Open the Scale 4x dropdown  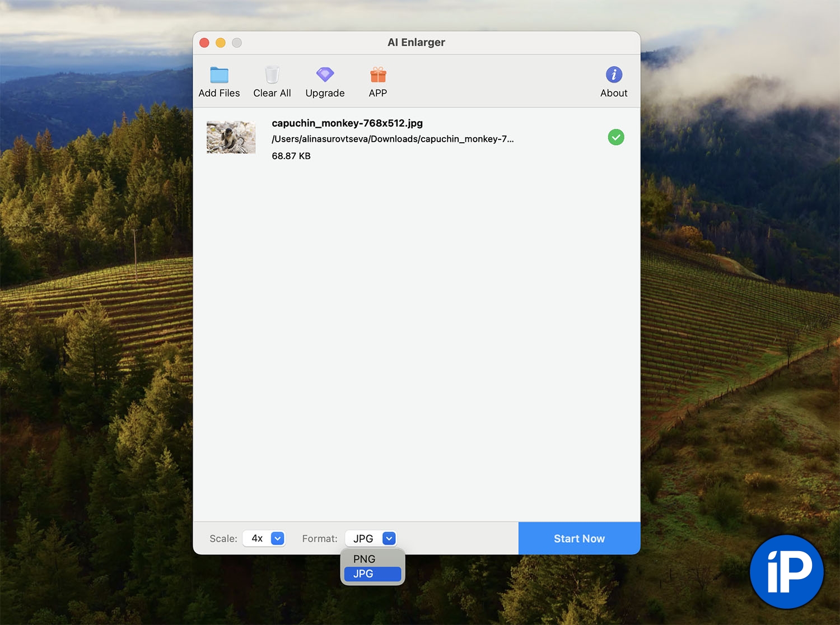264,538
